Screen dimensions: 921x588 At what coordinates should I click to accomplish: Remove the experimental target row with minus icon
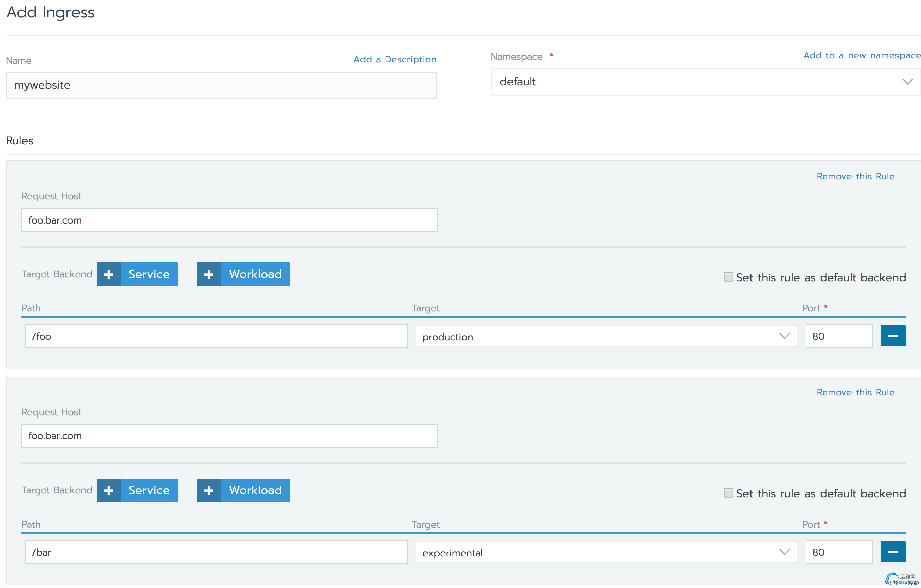point(893,552)
